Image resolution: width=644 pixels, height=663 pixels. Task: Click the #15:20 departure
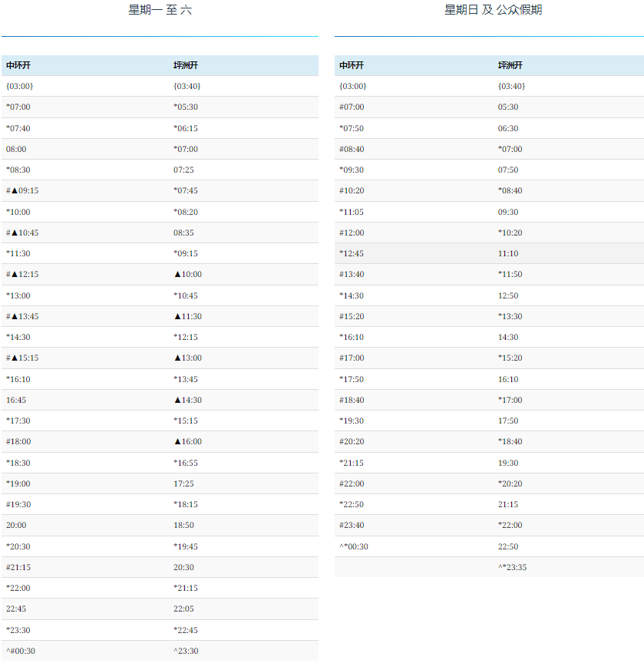point(352,316)
